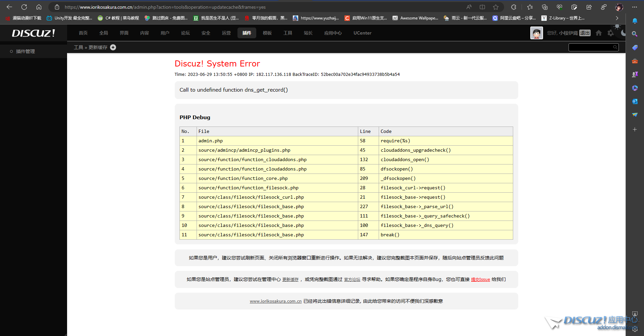Toggle the sun/moon dark mode switch
The height and width of the screenshot is (336, 644).
point(620,30)
